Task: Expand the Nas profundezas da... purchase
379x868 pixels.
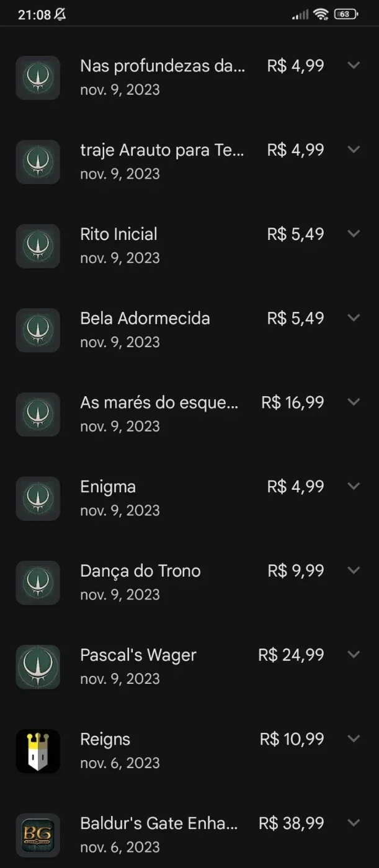Action: 354,65
